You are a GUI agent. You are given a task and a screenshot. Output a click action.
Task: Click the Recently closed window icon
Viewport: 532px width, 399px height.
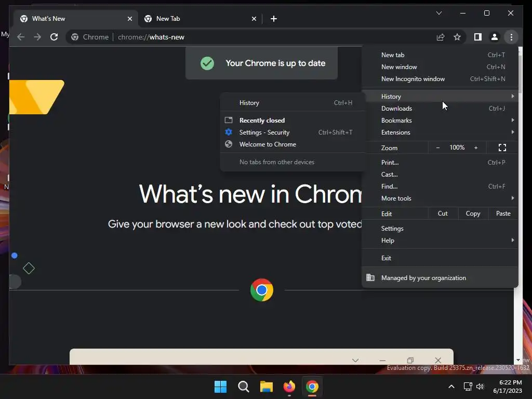click(x=229, y=120)
